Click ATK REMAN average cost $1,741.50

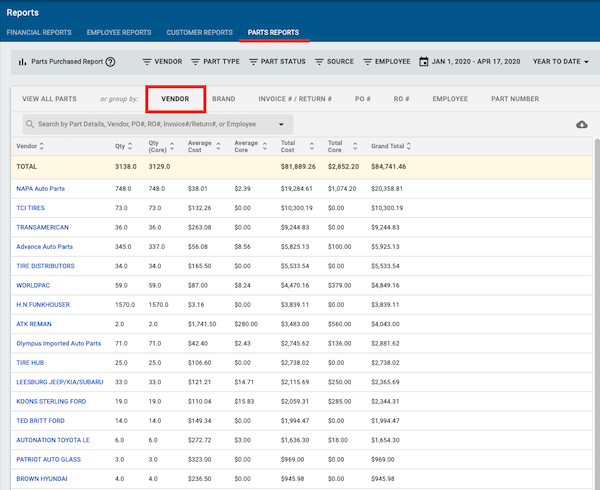(x=202, y=324)
